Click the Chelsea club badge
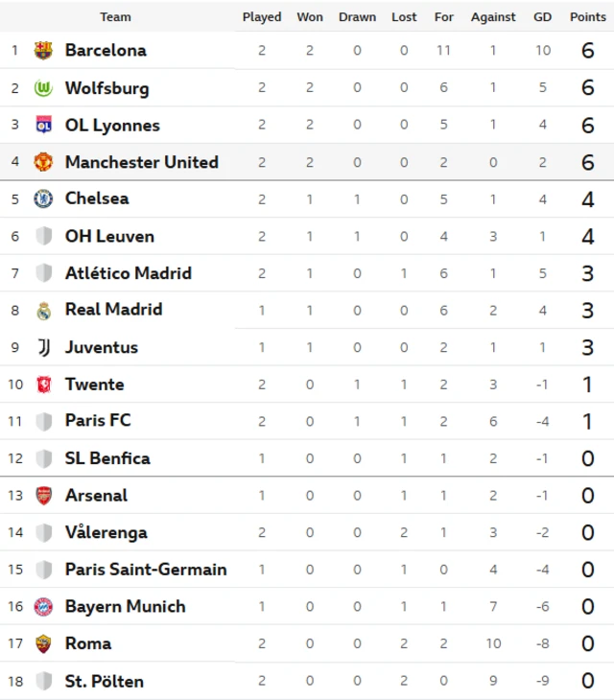This screenshot has width=614, height=700. click(43, 198)
